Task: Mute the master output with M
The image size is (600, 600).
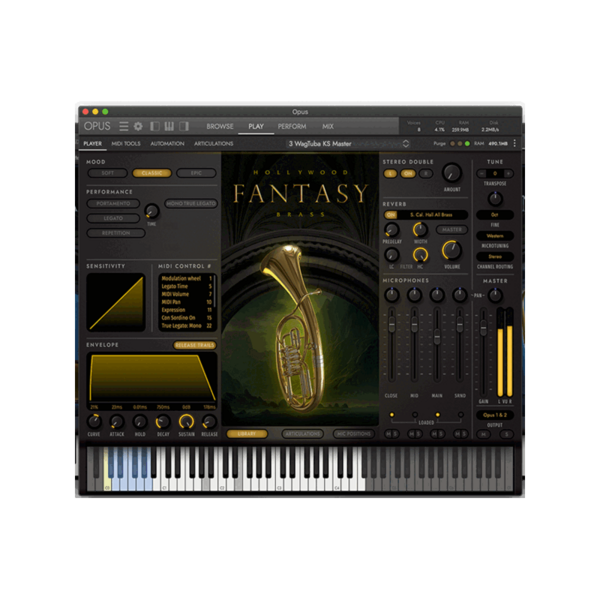Action: (x=484, y=434)
